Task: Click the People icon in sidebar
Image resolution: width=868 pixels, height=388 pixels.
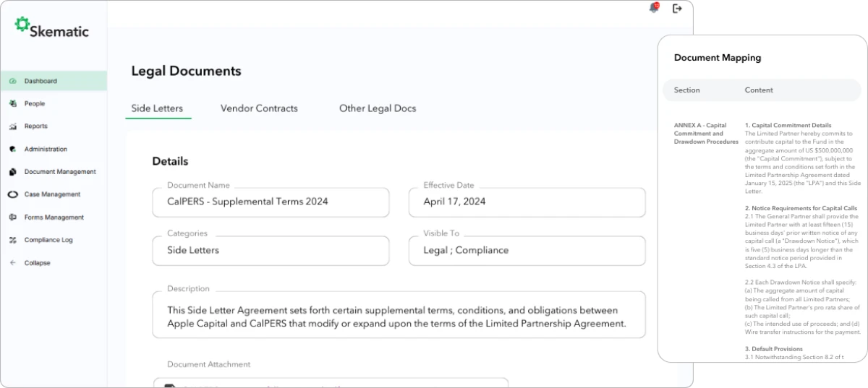Action: 12,103
